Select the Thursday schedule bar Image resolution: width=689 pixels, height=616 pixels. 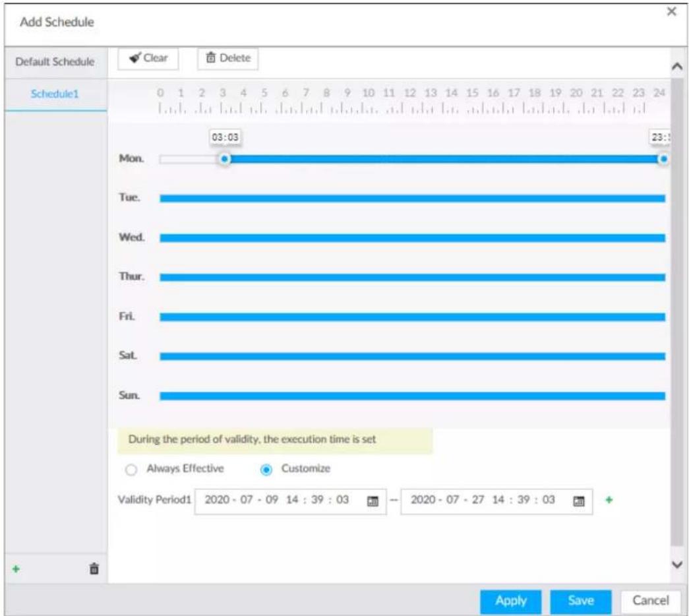click(x=412, y=278)
